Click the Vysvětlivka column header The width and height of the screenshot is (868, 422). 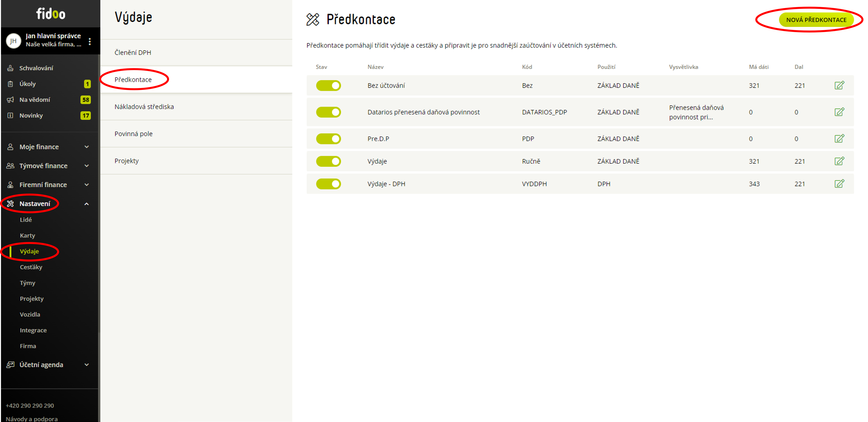point(683,67)
